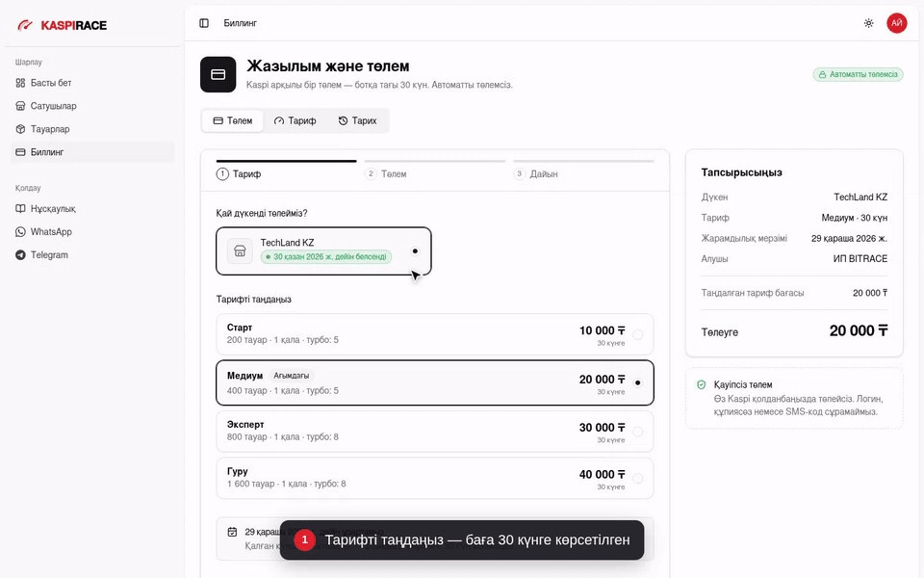Click the black card icon beside Жазылым және төлем
Screen dimensions: 924x578
pos(218,74)
